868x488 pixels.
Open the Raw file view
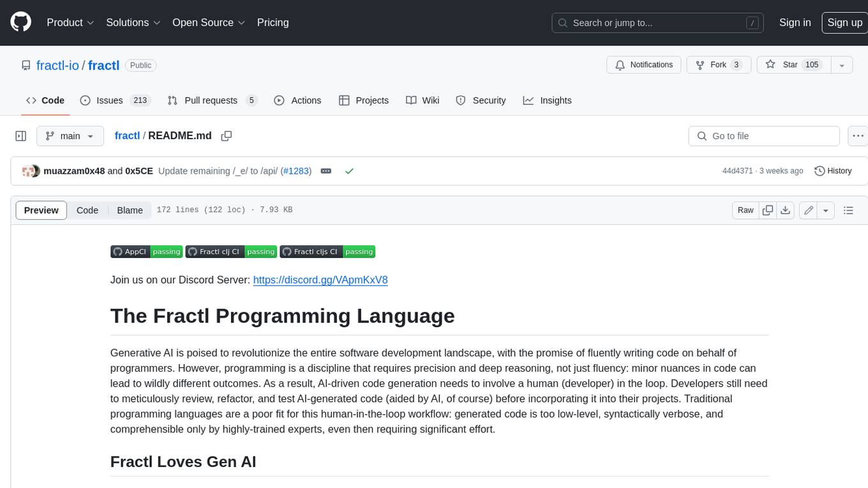click(x=745, y=210)
